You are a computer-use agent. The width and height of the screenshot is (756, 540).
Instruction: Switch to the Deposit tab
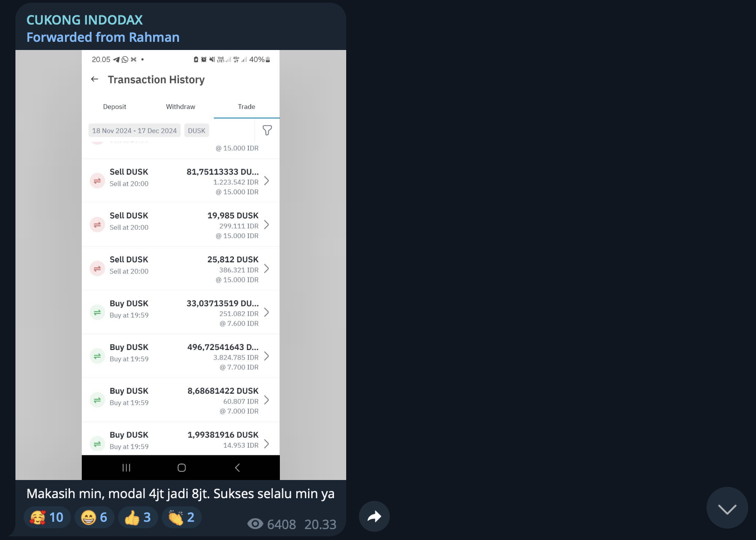click(x=114, y=107)
